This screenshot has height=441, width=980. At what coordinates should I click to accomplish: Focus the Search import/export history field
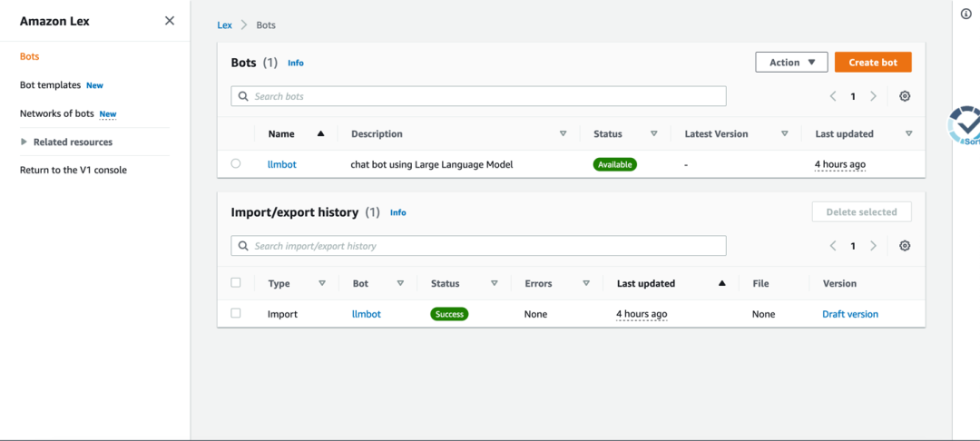[479, 246]
